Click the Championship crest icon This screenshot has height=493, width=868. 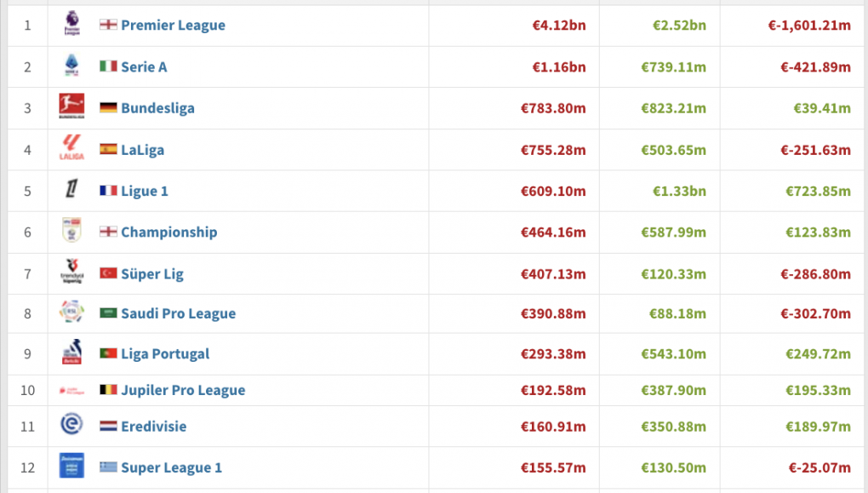click(72, 231)
